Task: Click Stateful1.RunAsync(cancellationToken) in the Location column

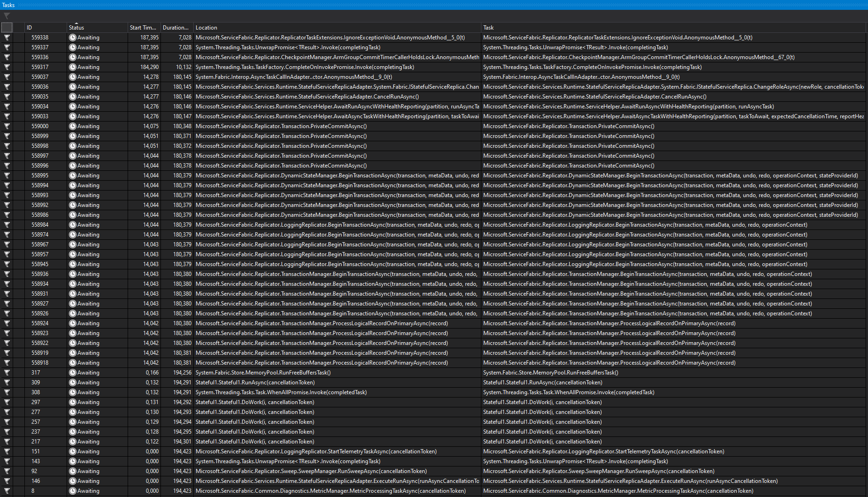Action: coord(255,382)
